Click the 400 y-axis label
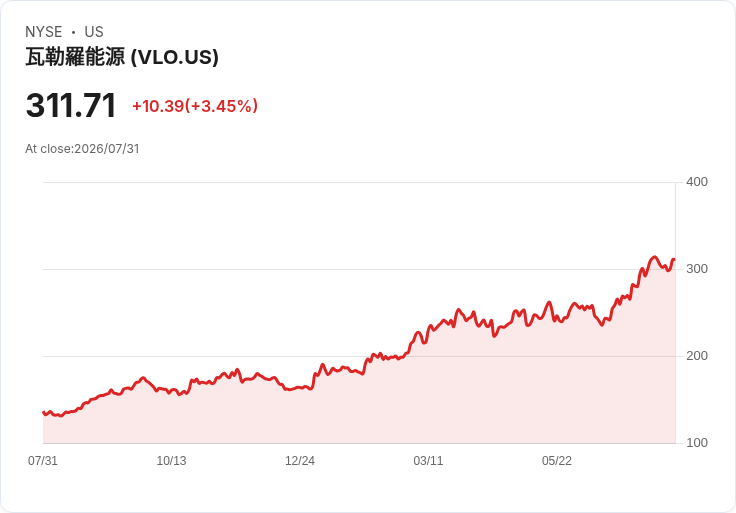This screenshot has height=513, width=736. pos(697,182)
